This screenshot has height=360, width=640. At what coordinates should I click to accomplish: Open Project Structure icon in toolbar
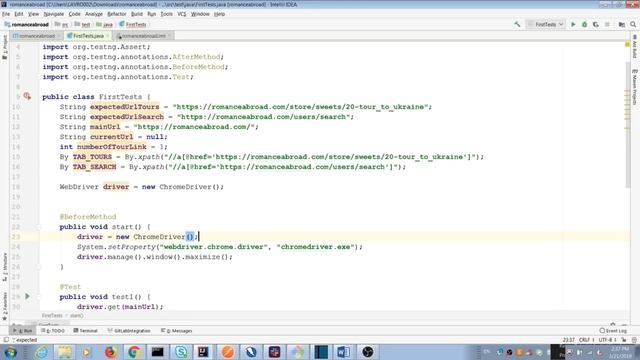pos(622,24)
